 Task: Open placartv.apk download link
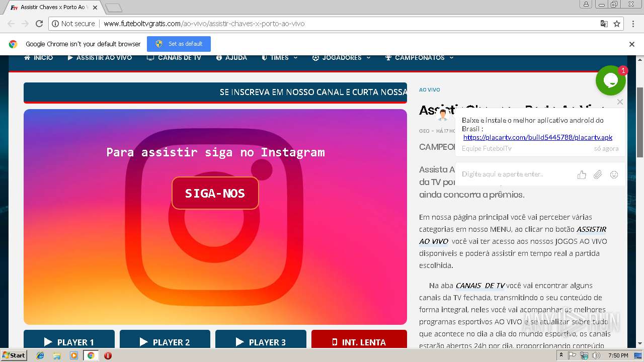click(538, 137)
